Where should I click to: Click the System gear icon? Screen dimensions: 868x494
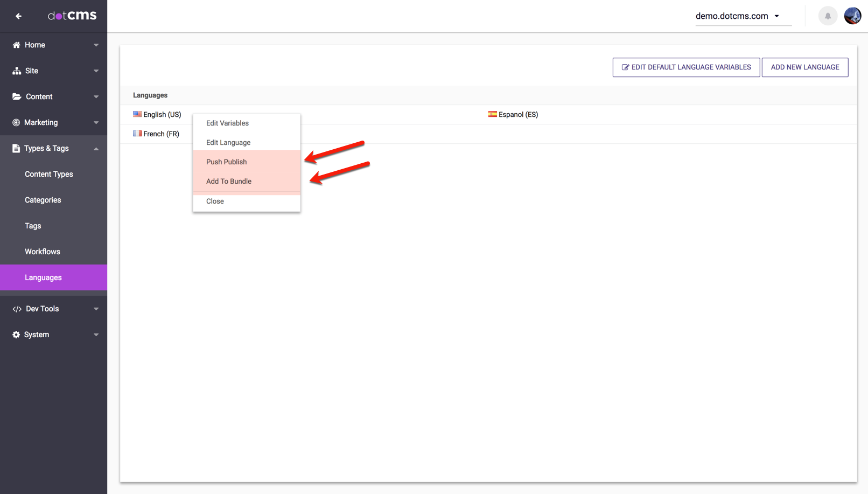[x=16, y=335]
